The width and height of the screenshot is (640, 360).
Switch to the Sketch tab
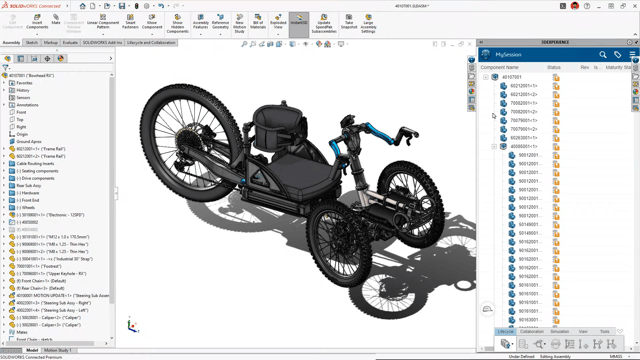tap(31, 42)
